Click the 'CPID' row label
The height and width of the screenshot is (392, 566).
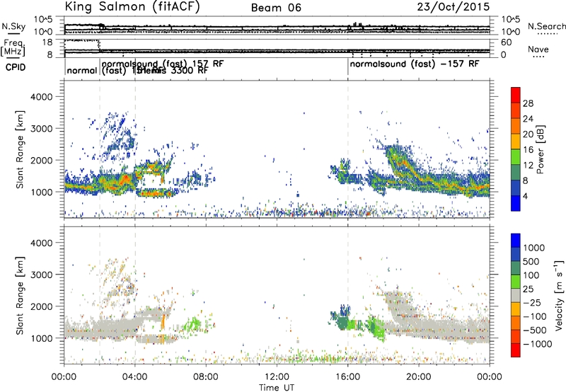[16, 67]
